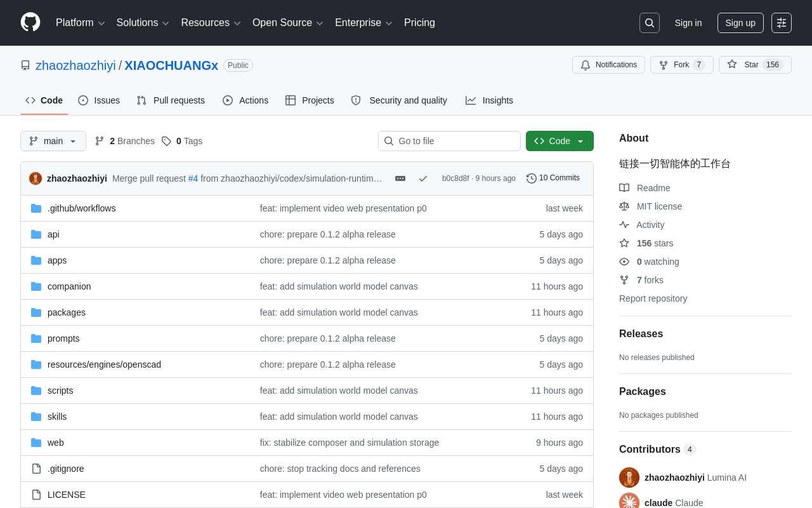812x508 pixels.
Task: Open commit 'chore: stop tracking docs and references'
Action: pos(340,469)
